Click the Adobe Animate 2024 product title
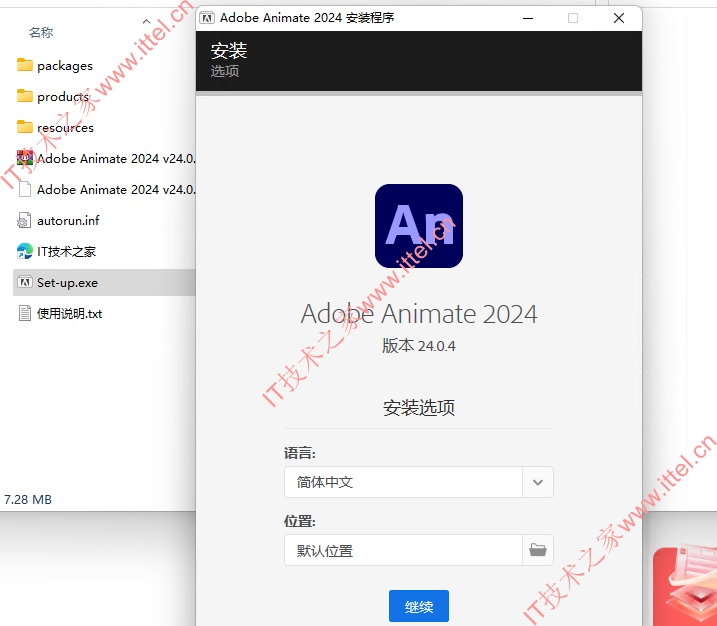The width and height of the screenshot is (717, 626). [x=418, y=314]
